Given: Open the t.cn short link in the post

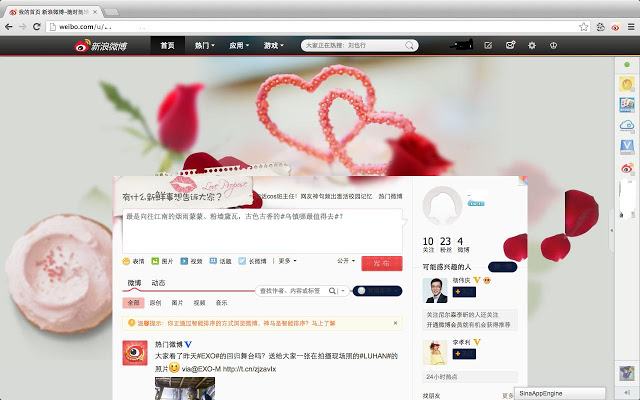Looking at the screenshot, I should 249,369.
